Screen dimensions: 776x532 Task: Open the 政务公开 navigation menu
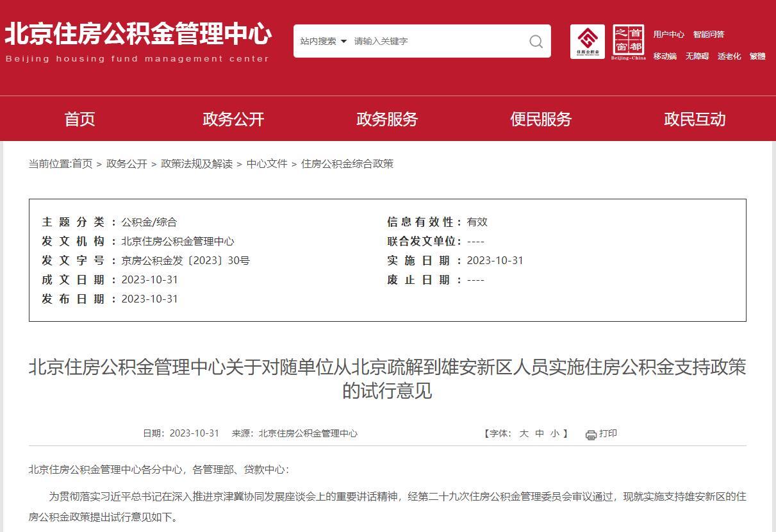tap(233, 119)
